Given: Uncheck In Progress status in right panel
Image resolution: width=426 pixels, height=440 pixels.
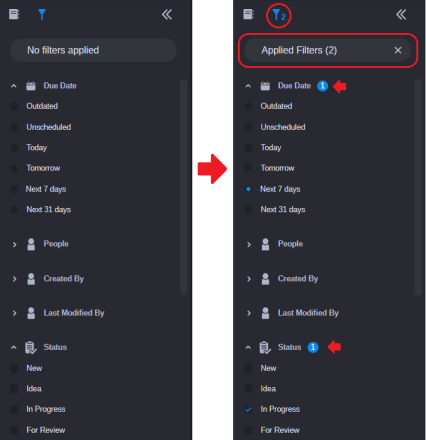Looking at the screenshot, I should coord(248,409).
